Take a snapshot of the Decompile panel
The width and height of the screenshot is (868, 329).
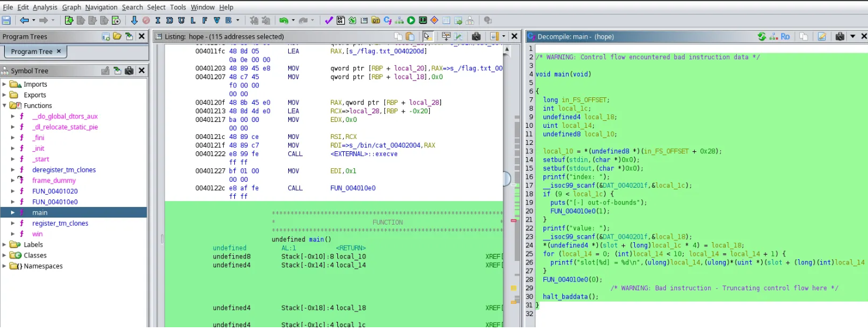(840, 36)
